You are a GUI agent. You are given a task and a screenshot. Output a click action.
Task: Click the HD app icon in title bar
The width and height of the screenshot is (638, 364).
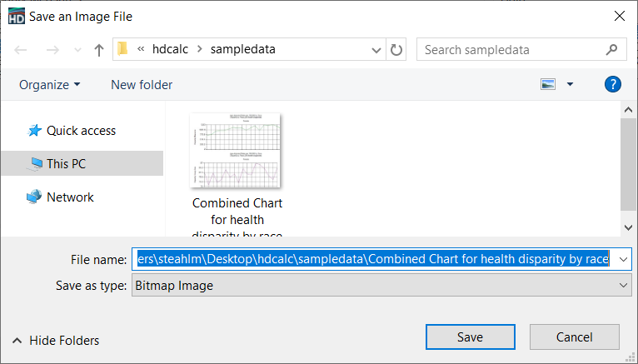pyautogui.click(x=15, y=16)
